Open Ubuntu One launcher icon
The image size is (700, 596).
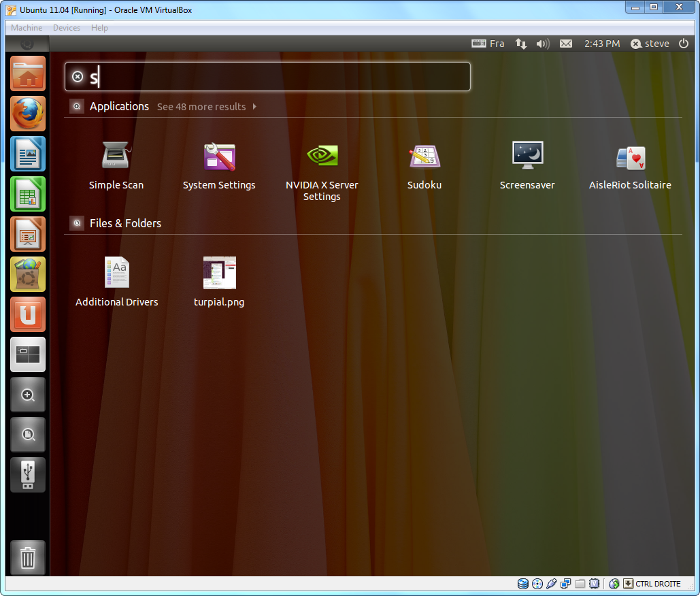click(x=28, y=314)
